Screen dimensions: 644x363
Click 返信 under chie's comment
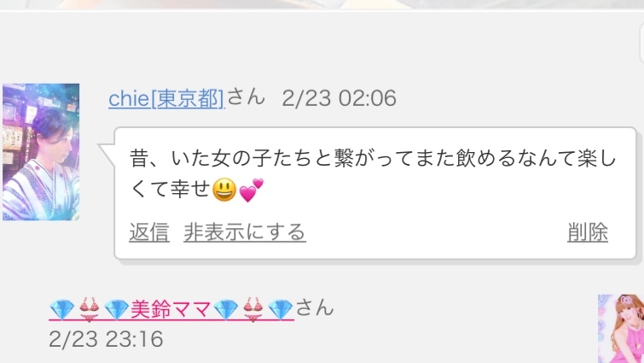[149, 232]
